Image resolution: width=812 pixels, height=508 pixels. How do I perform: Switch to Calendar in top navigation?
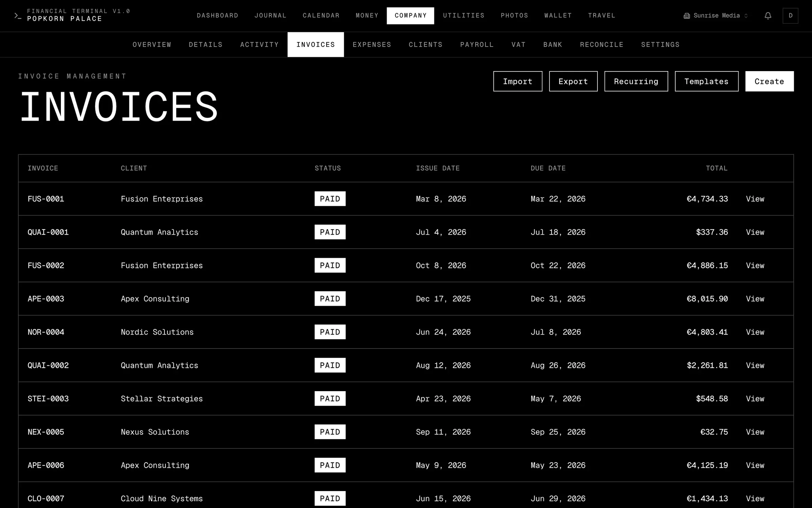pos(321,16)
